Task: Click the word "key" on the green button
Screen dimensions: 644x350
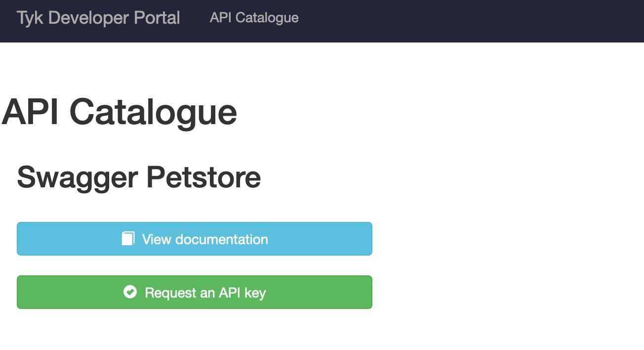Action: pyautogui.click(x=255, y=293)
